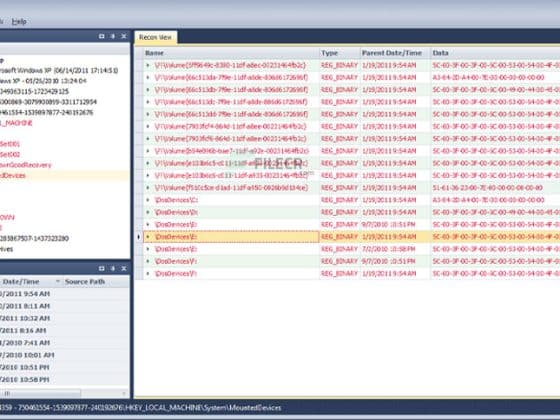Screen dimensions: 560x420
Task: Sort by the Parent Date/Time column header
Action: 395,53
